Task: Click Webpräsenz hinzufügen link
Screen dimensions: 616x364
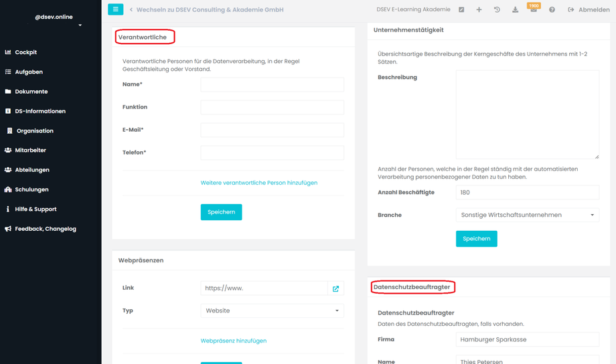Action: click(234, 341)
